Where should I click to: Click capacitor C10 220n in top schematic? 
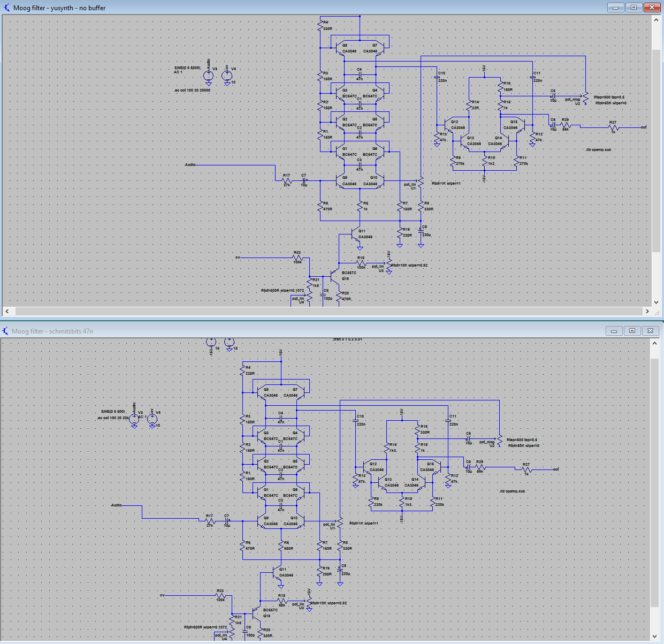[x=437, y=77]
